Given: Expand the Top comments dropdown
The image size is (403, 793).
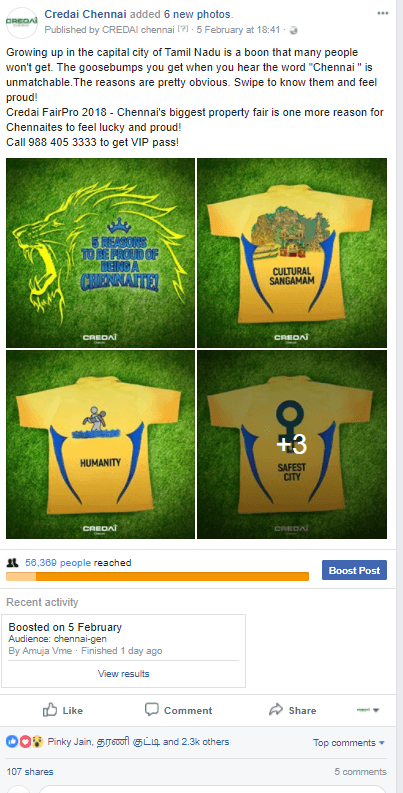Looking at the screenshot, I should (349, 742).
